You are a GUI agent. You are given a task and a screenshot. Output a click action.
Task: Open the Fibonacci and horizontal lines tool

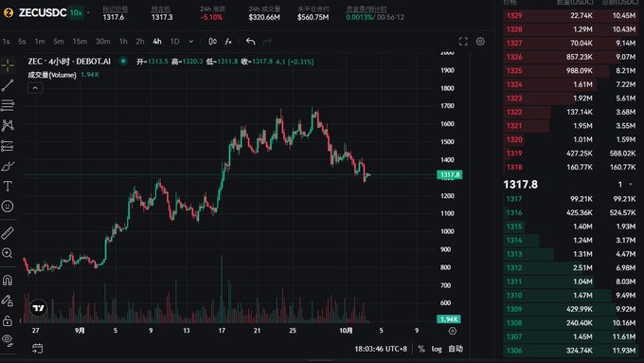(8, 105)
